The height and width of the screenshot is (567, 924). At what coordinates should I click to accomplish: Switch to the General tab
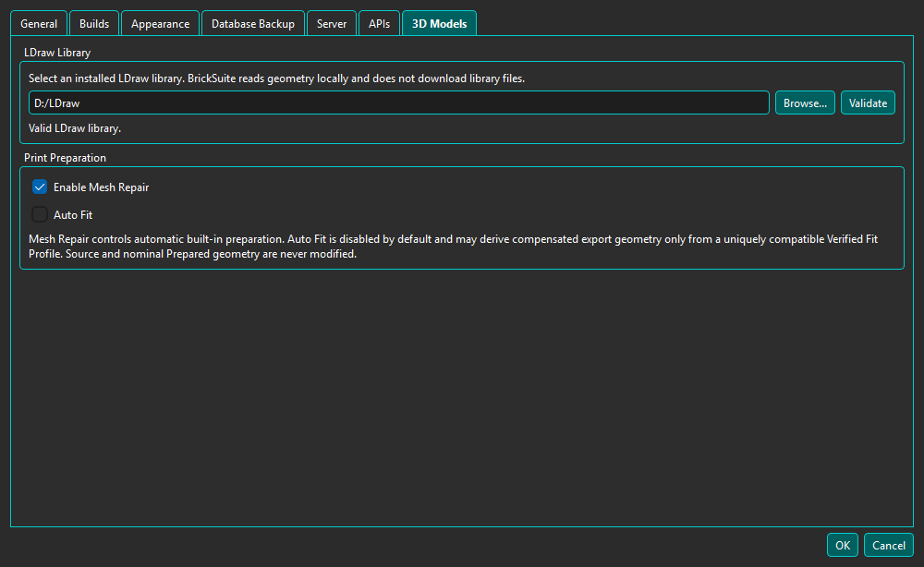(39, 24)
